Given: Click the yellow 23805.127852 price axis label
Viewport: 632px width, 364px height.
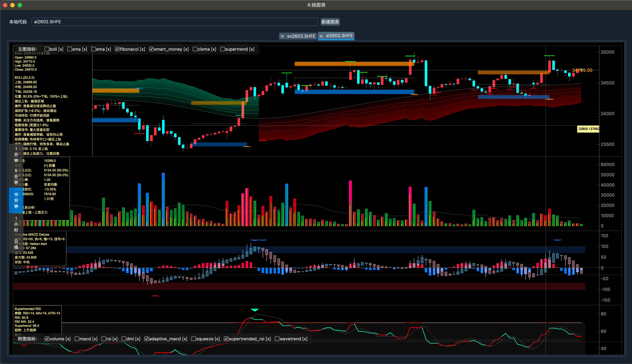Looking at the screenshot, I should tap(588, 129).
